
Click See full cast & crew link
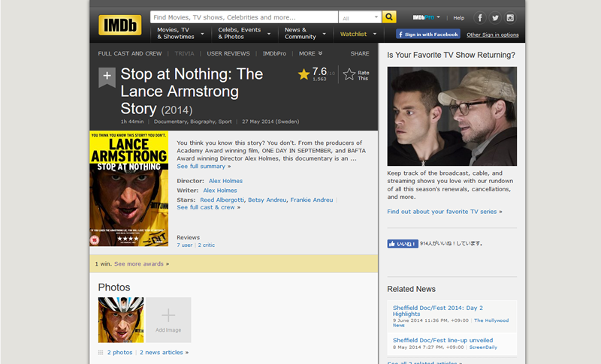(x=205, y=207)
